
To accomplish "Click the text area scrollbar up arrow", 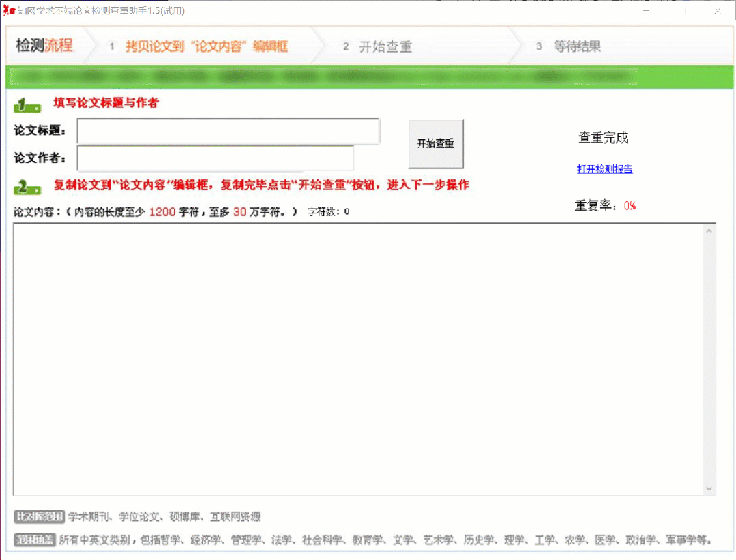I will pos(709,231).
